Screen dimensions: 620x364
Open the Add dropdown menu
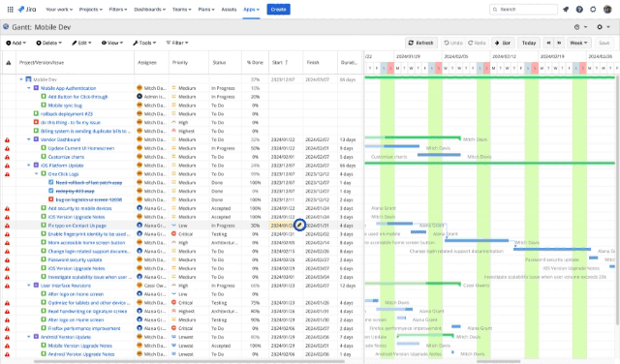point(15,43)
